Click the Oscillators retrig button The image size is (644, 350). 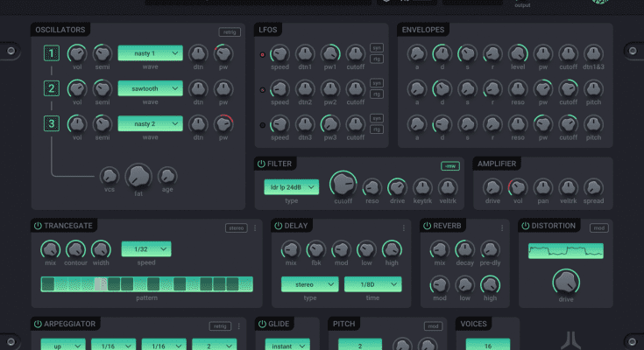click(x=230, y=32)
